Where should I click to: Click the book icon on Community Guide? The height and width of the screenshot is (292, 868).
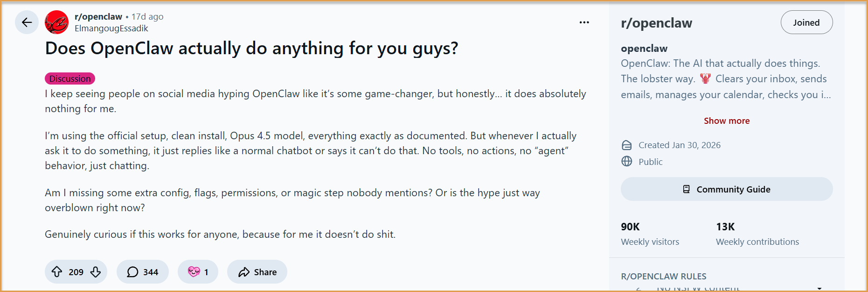[686, 189]
